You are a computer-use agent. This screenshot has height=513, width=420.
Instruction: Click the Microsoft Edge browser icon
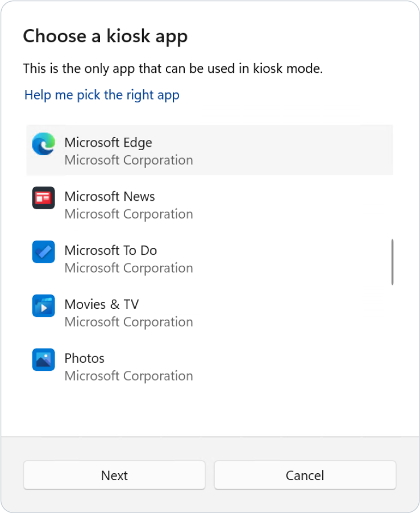click(43, 144)
